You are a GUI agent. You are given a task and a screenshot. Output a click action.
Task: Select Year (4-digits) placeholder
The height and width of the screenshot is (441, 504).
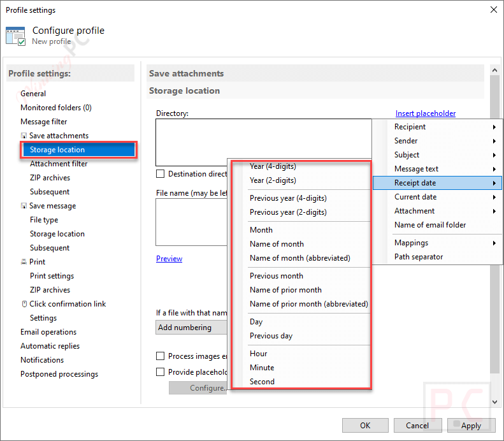pos(273,166)
